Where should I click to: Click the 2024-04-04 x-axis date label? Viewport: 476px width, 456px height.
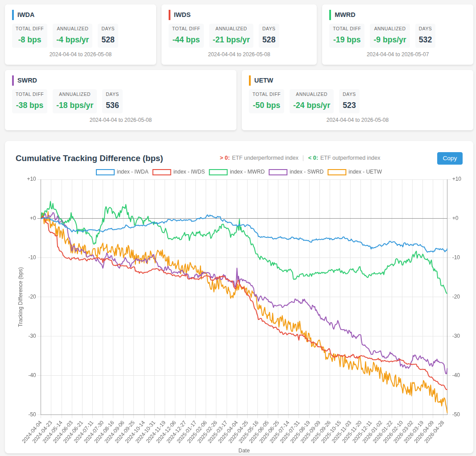tap(32, 432)
